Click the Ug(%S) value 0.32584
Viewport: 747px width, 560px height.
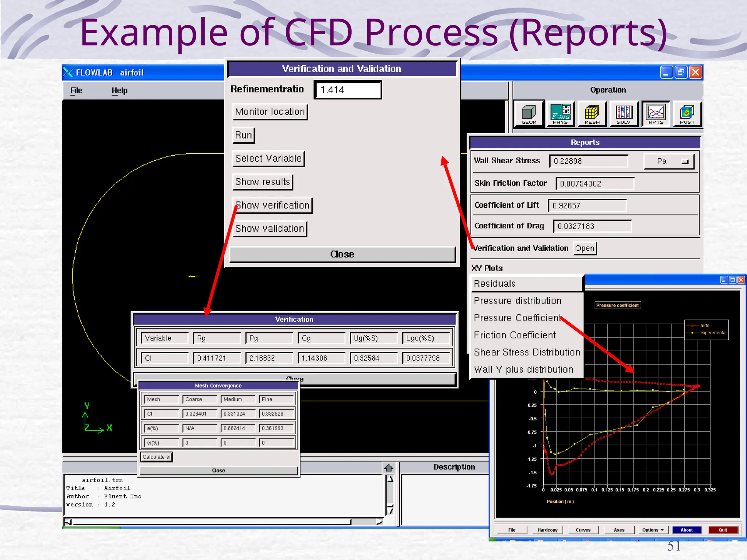373,358
